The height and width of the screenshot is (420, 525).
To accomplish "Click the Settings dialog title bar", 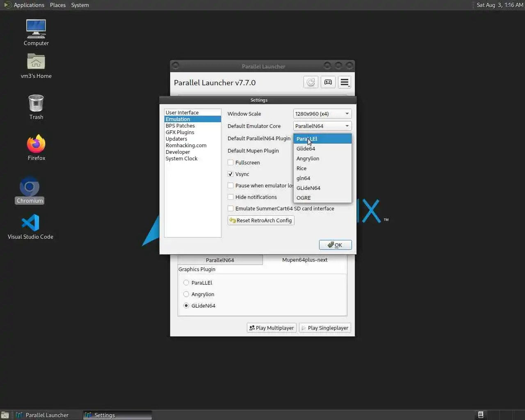I will (258, 100).
